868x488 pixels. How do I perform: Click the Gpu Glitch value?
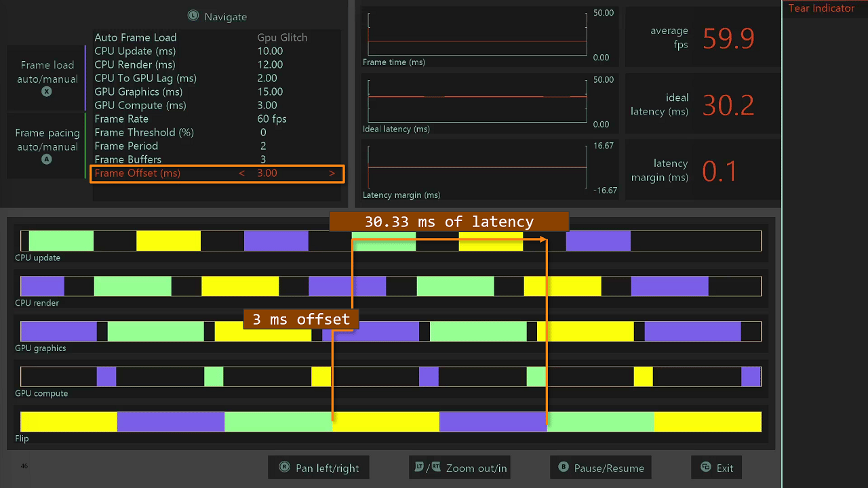pos(282,37)
